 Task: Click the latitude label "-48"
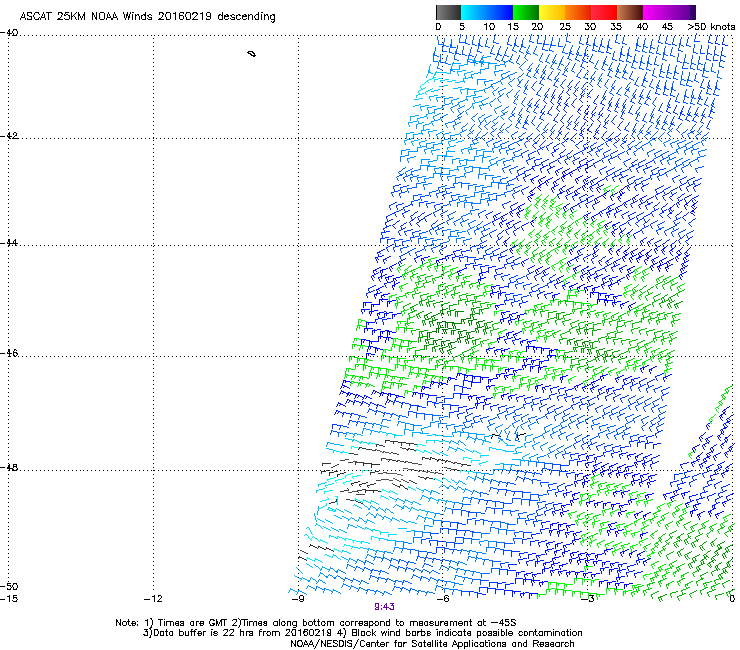(9, 468)
